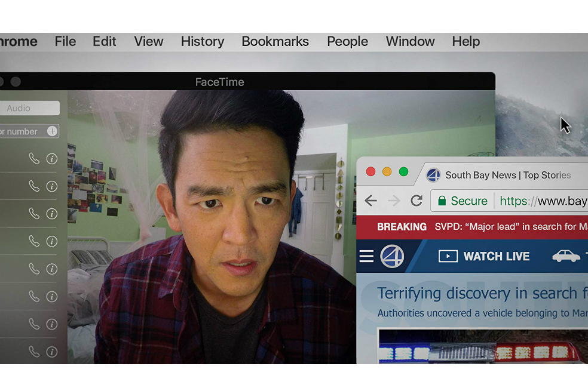Click the green Secure lock icon

click(442, 201)
